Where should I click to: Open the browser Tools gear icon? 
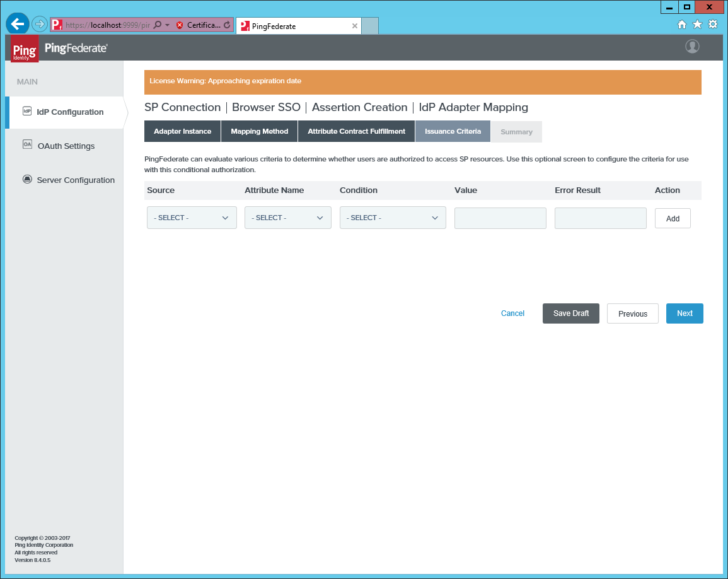tap(713, 25)
